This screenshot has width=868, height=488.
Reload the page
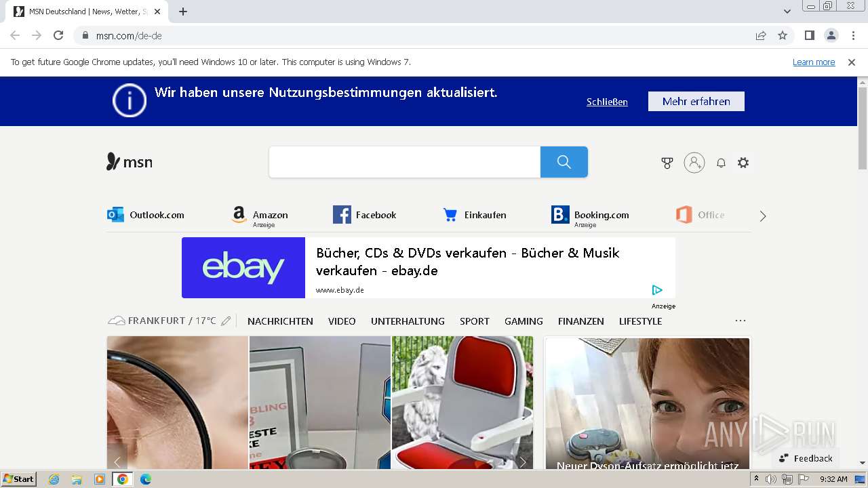click(x=58, y=35)
